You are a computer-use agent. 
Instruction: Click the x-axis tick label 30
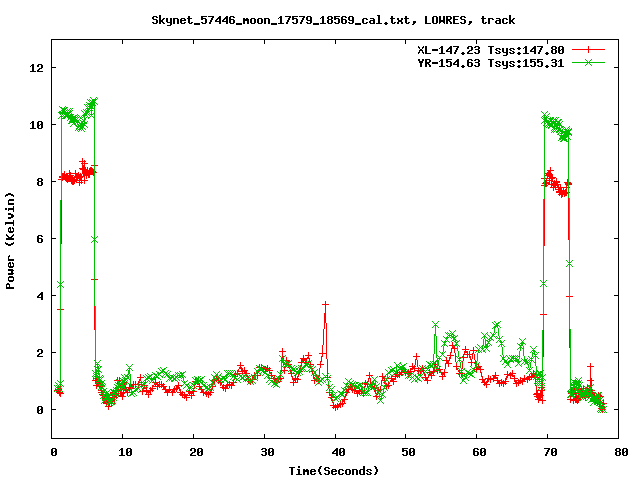(x=267, y=452)
